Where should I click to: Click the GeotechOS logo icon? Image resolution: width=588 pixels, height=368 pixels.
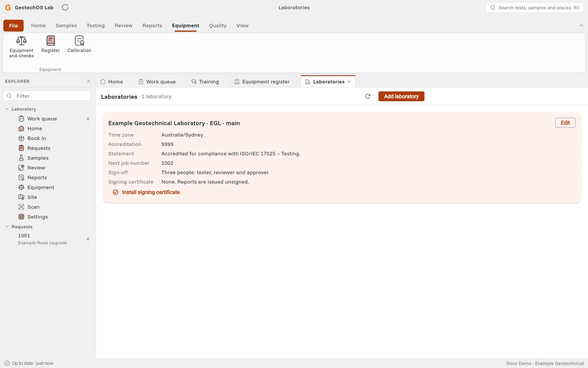coord(8,7)
